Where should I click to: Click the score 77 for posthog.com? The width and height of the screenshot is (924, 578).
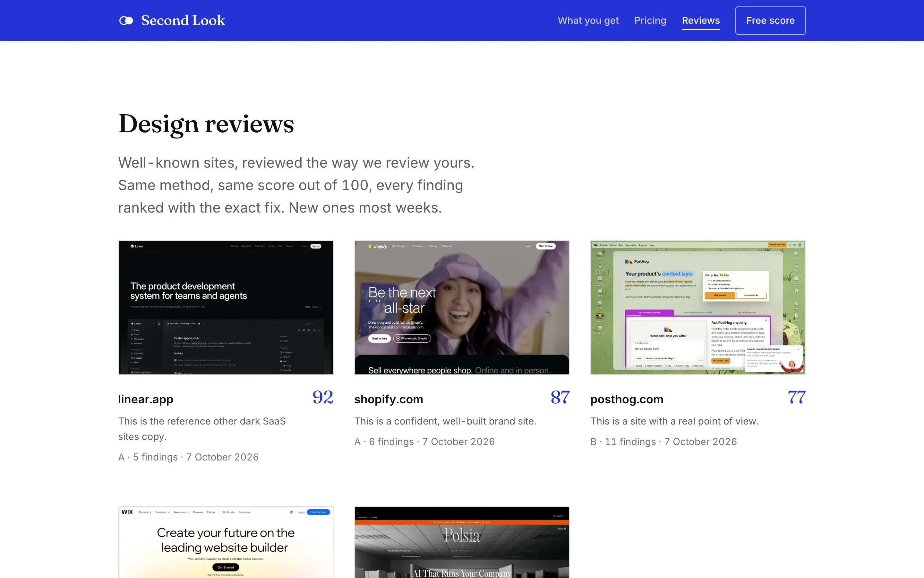[797, 398]
